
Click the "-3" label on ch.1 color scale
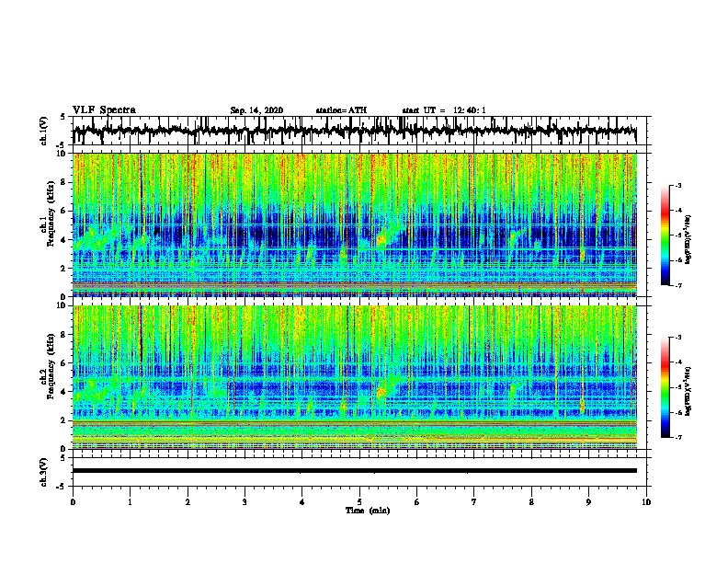(x=677, y=186)
